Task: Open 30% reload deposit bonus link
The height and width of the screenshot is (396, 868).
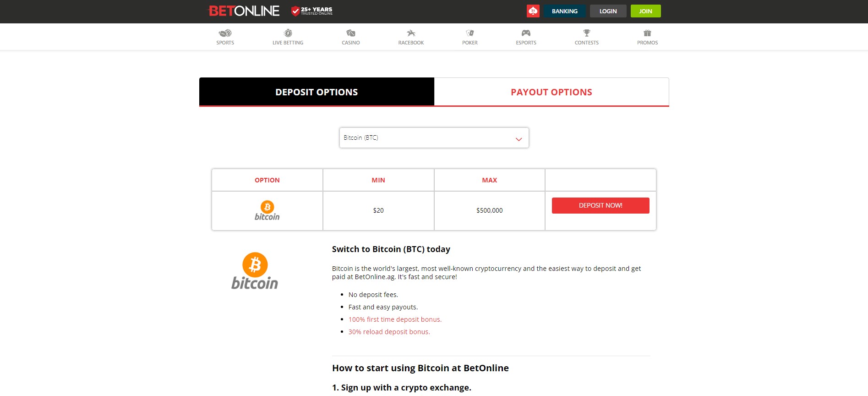Action: 389,332
